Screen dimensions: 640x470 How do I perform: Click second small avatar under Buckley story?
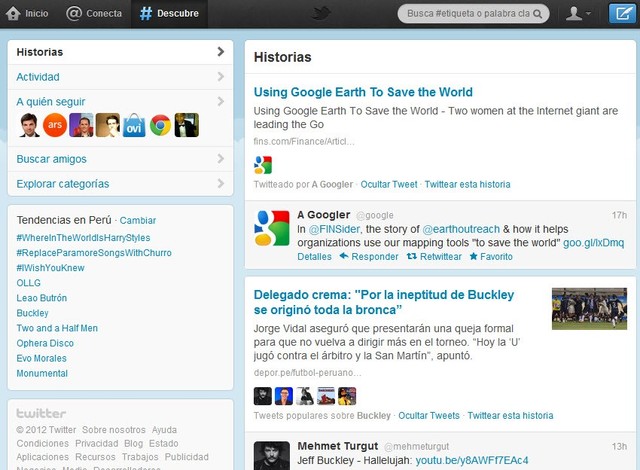click(x=284, y=396)
